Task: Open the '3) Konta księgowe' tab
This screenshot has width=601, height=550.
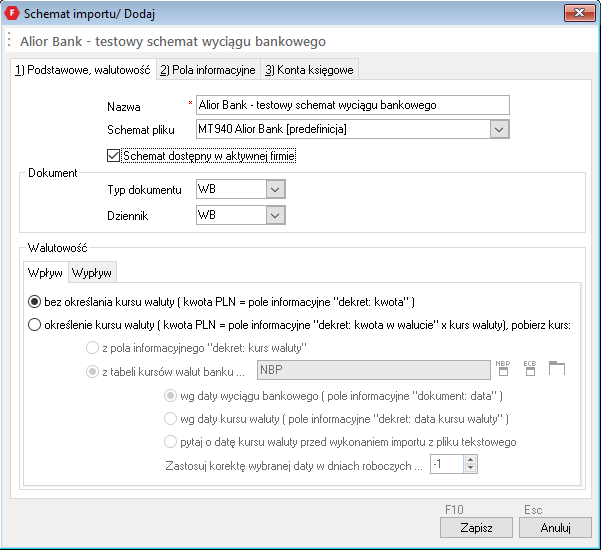Action: coord(309,70)
